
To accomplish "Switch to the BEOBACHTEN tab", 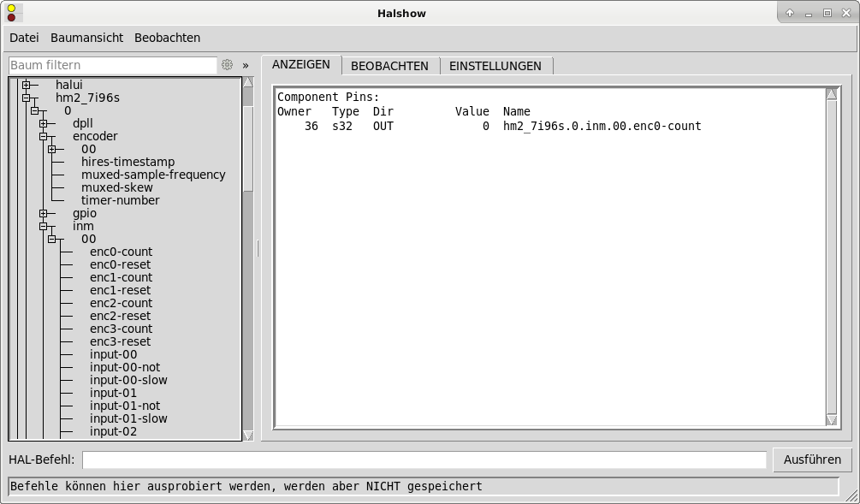I will pyautogui.click(x=389, y=66).
